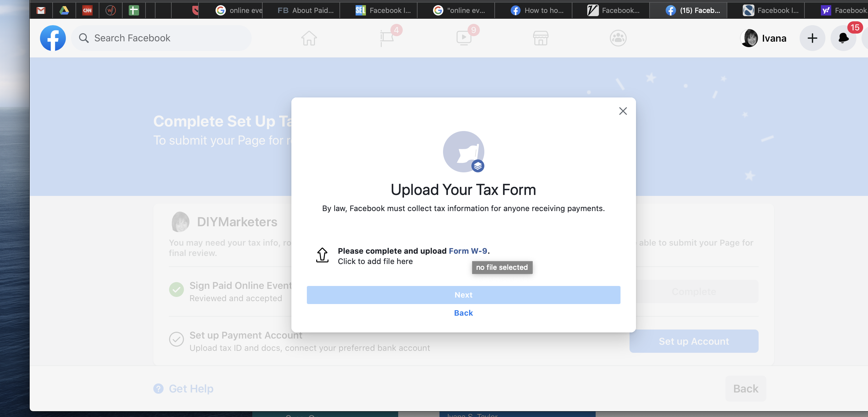Click the Complete button
This screenshot has width=868, height=417.
tap(694, 291)
